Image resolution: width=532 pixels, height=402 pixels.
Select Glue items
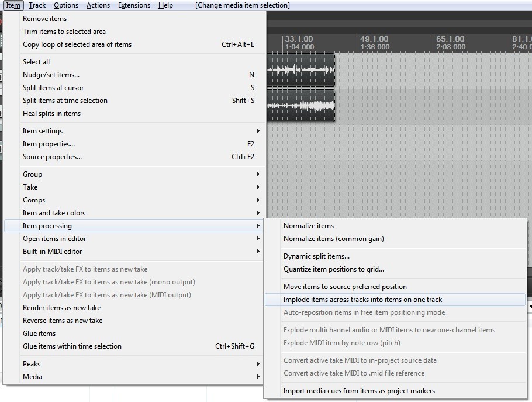[134, 334]
